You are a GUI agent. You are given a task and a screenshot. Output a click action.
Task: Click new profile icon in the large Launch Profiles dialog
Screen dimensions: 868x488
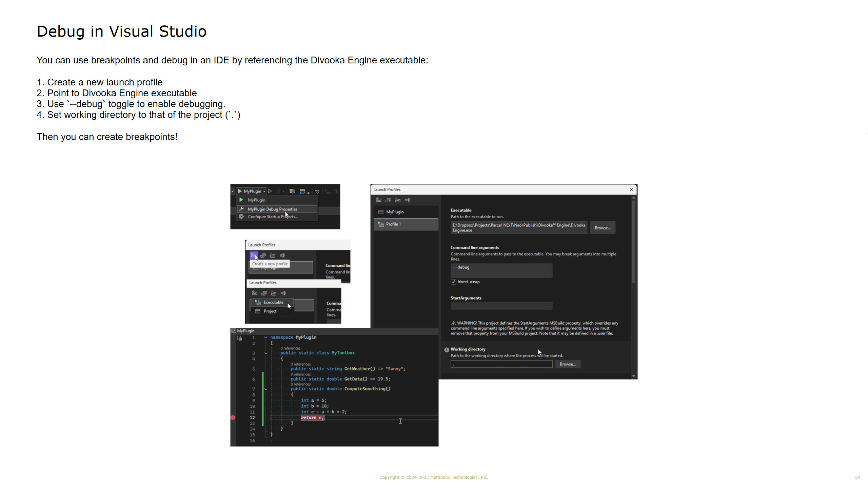[379, 200]
